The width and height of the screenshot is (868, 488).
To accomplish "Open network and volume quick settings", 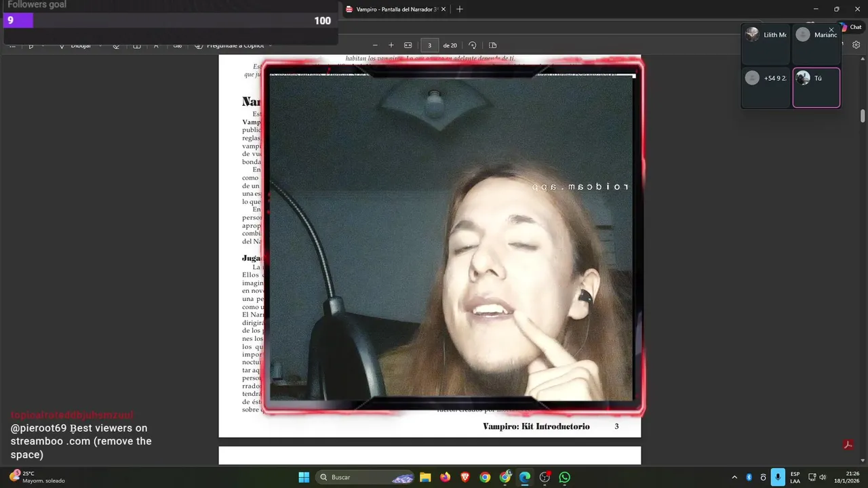I will coord(817,477).
